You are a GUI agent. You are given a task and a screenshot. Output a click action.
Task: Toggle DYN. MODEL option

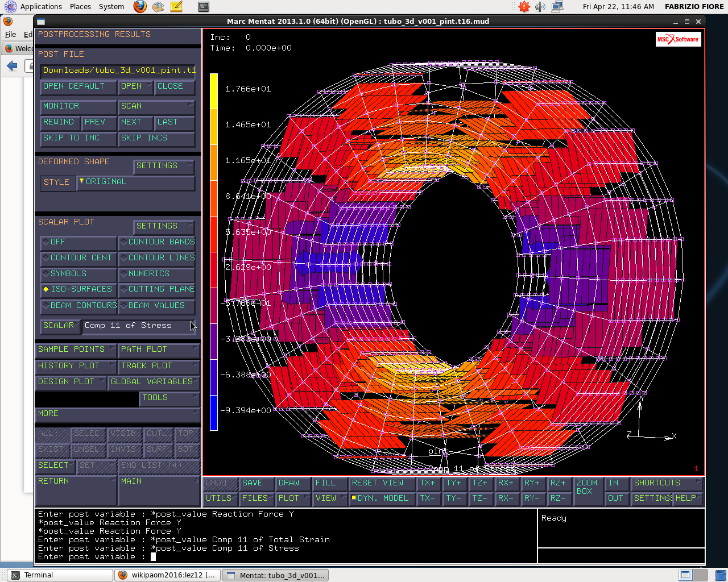(381, 498)
